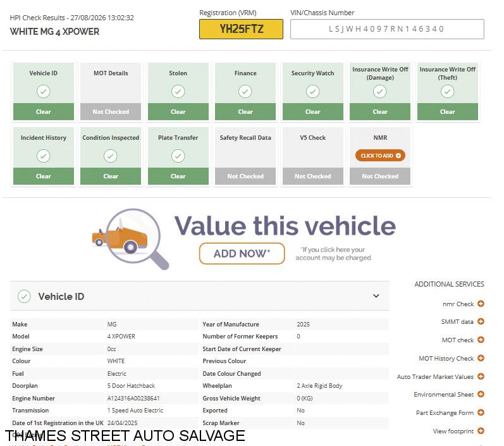Click the plus icon next to nmr Check

point(481,304)
